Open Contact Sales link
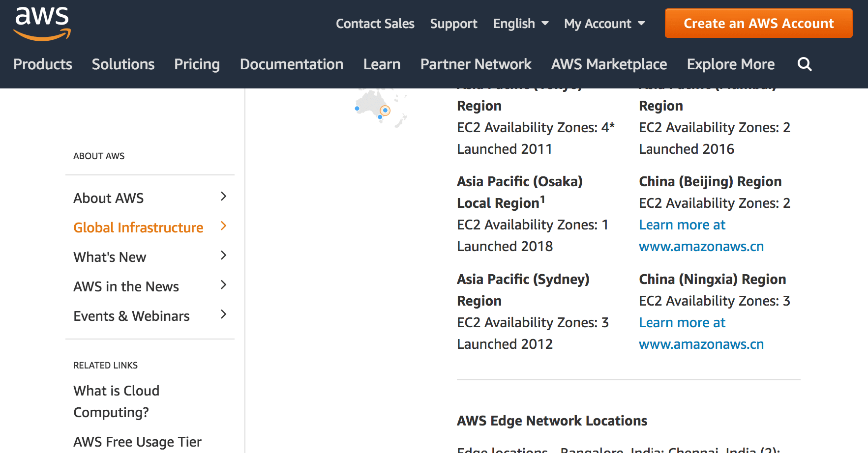Image resolution: width=868 pixels, height=453 pixels. pos(375,24)
